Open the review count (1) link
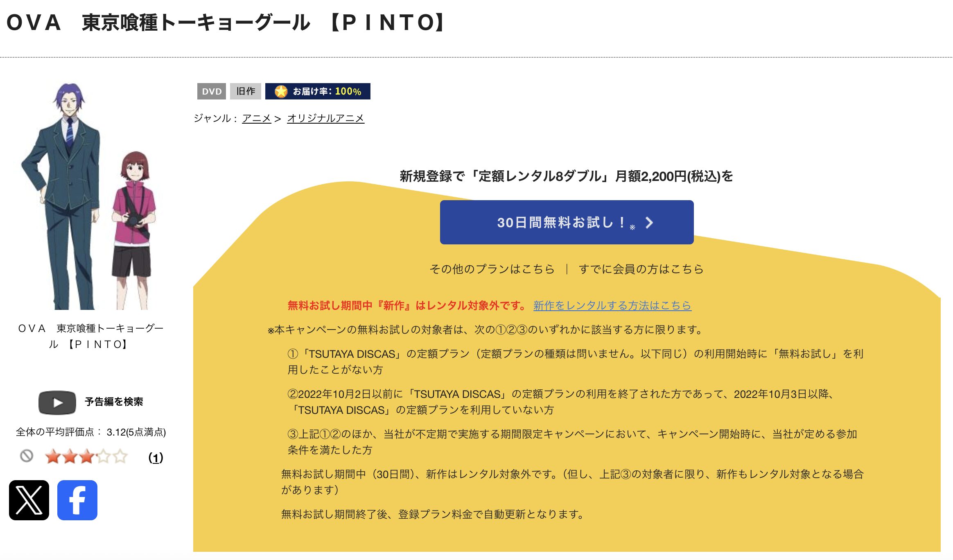 (x=156, y=457)
